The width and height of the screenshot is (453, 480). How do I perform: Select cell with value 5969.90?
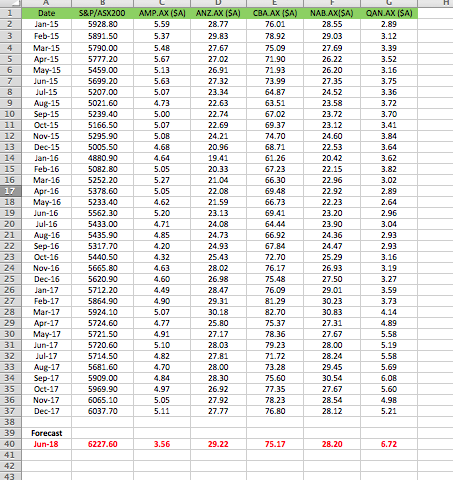pyautogui.click(x=102, y=389)
